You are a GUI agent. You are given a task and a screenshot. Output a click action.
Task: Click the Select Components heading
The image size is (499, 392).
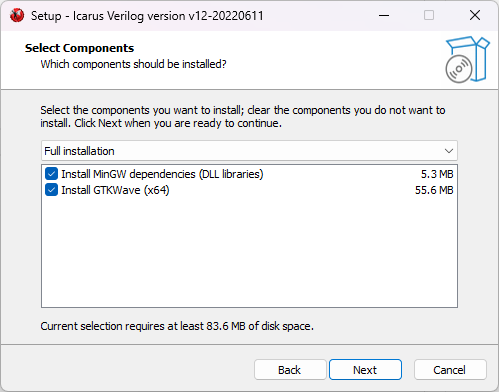tap(79, 48)
